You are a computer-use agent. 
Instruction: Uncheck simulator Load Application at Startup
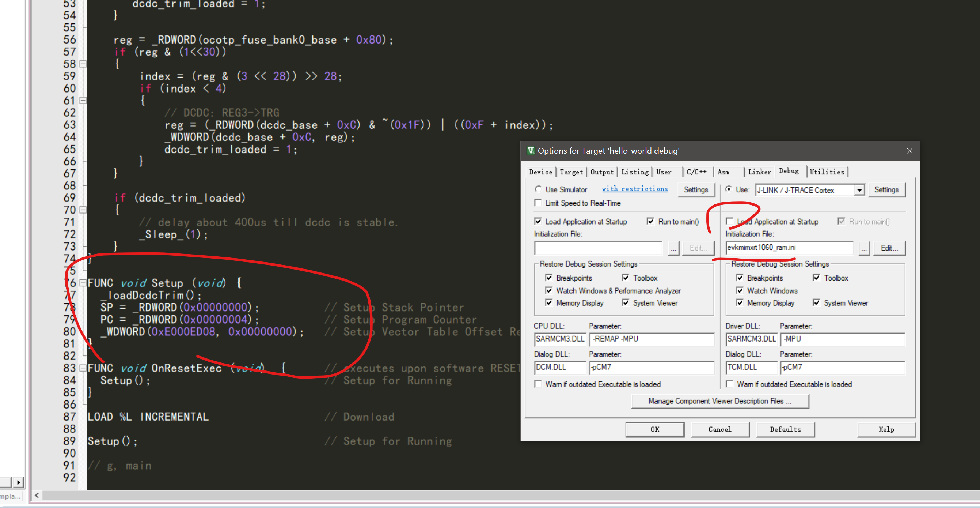[x=538, y=222]
